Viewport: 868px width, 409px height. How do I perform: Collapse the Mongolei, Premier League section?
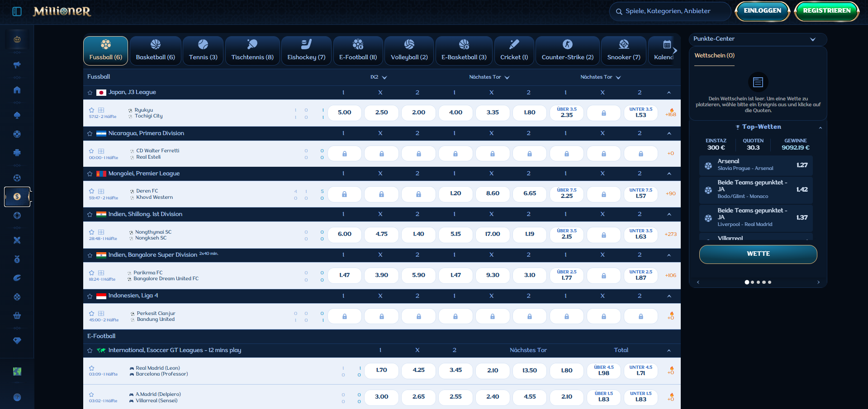pyautogui.click(x=669, y=174)
